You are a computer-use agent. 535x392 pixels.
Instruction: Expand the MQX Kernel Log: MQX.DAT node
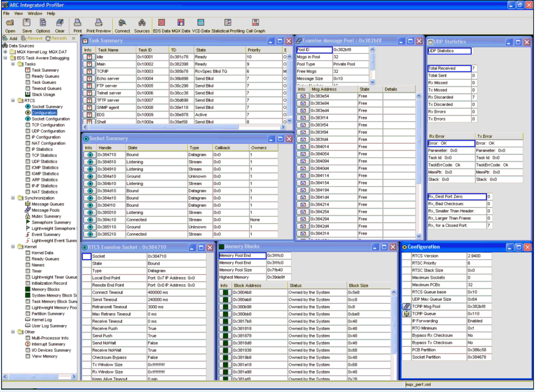5,52
